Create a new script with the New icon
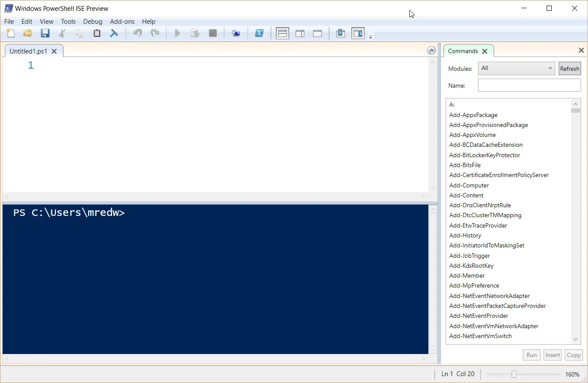The image size is (588, 383). pos(10,33)
